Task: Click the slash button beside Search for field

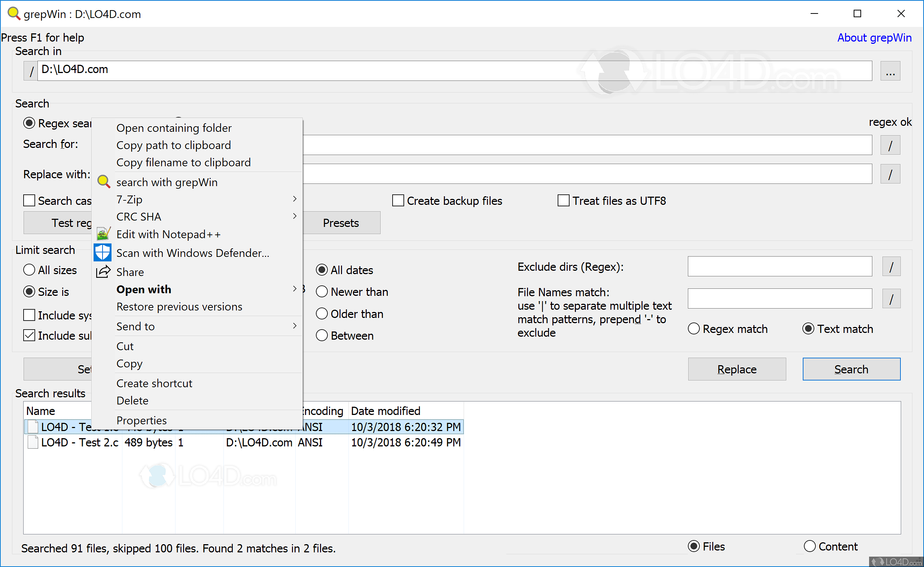Action: click(x=890, y=145)
